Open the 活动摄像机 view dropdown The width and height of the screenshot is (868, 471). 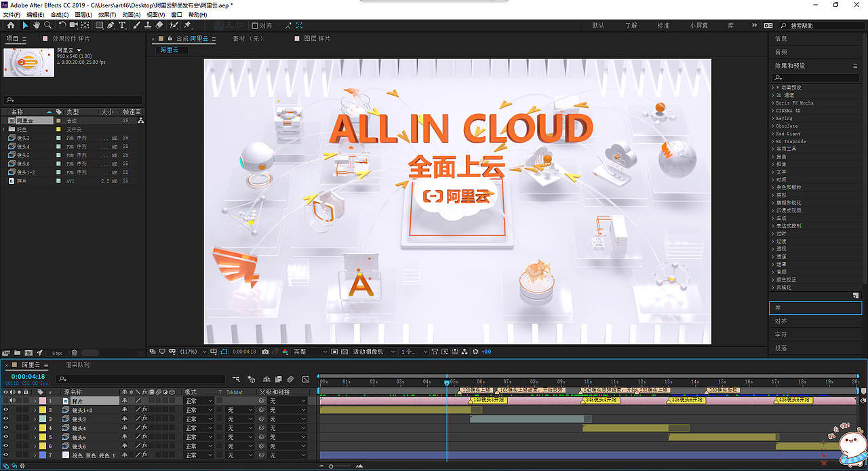(x=374, y=352)
